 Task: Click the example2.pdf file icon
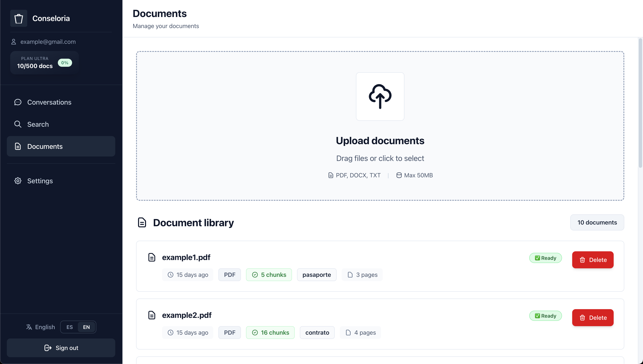click(152, 315)
